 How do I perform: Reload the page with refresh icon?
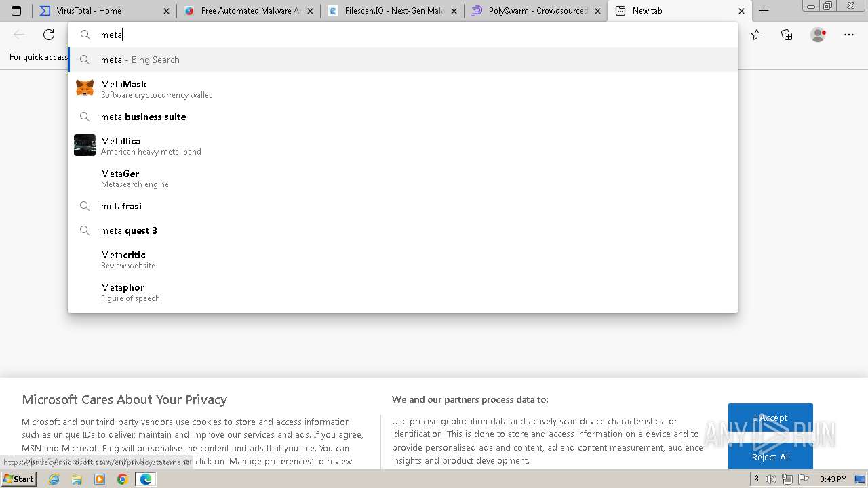point(49,35)
